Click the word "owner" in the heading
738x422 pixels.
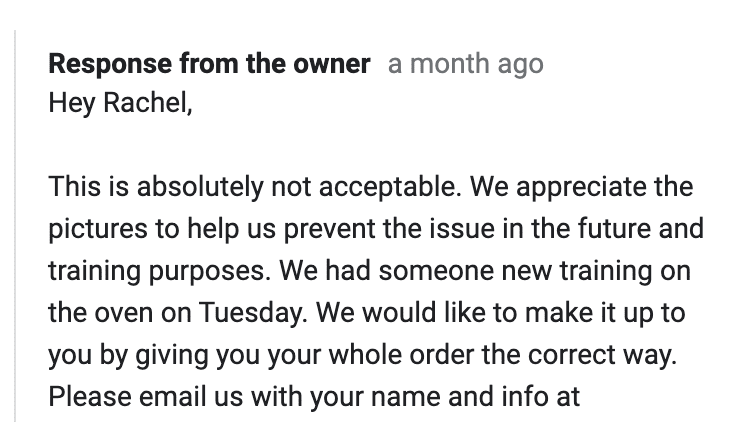[x=333, y=65]
